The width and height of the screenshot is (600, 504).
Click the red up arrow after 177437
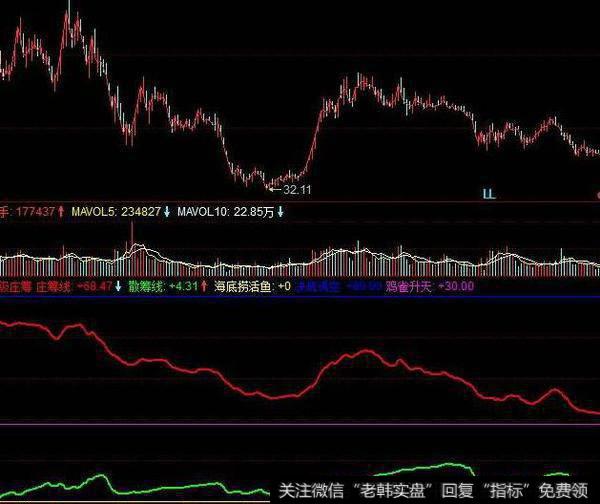click(60, 211)
